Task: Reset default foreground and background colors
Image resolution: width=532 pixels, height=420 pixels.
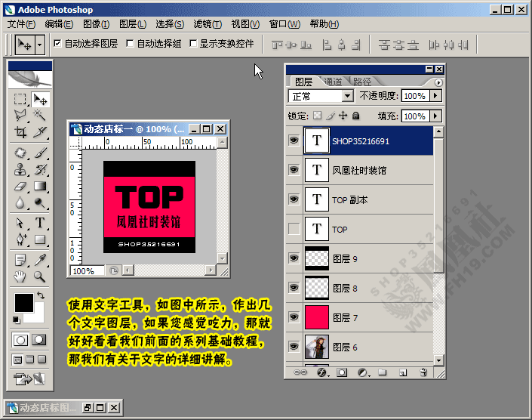Action: (16, 320)
